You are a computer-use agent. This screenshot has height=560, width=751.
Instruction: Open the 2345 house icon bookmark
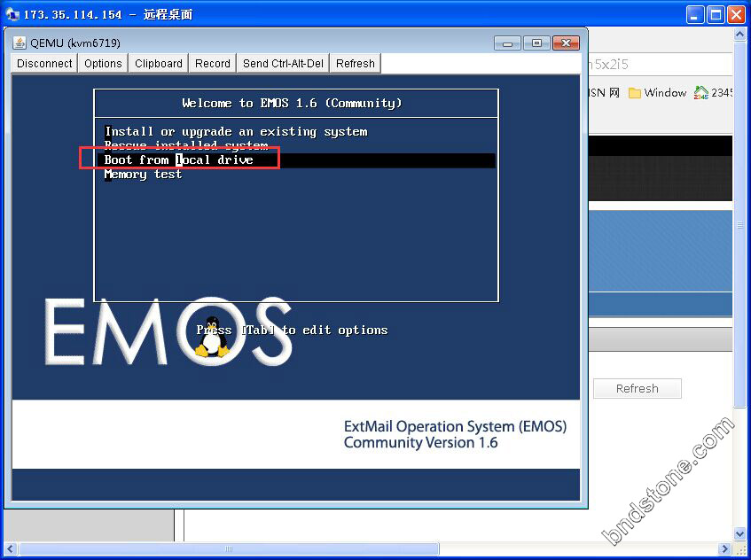[713, 93]
